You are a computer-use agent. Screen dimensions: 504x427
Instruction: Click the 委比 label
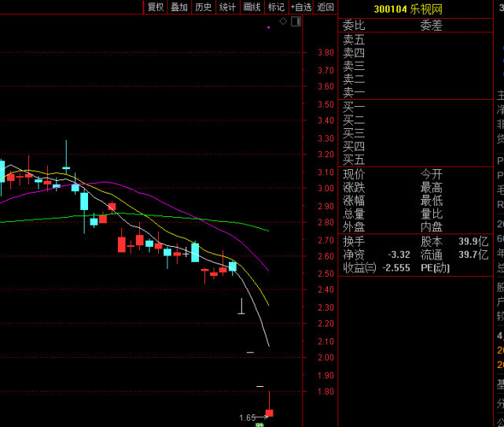pos(354,25)
